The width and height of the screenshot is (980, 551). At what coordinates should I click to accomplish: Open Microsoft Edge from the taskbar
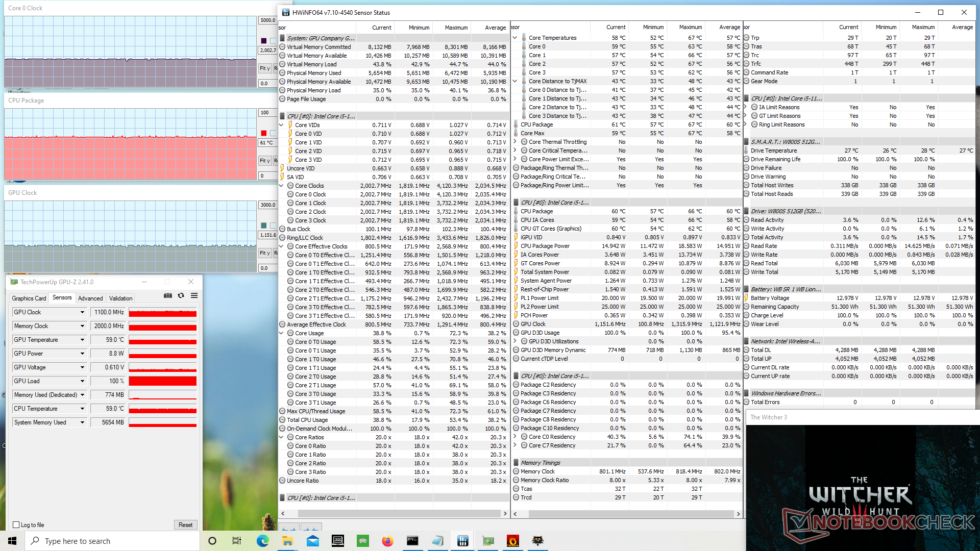click(x=263, y=541)
